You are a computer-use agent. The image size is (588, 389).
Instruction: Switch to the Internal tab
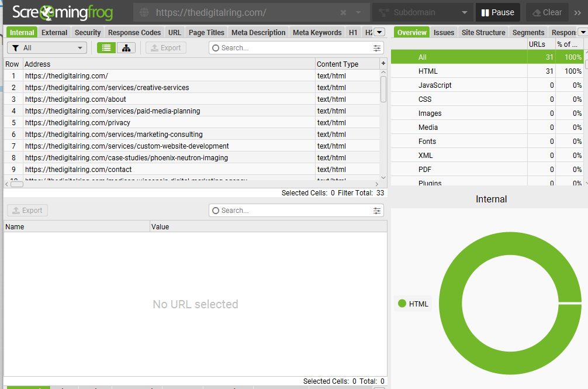[x=22, y=33]
